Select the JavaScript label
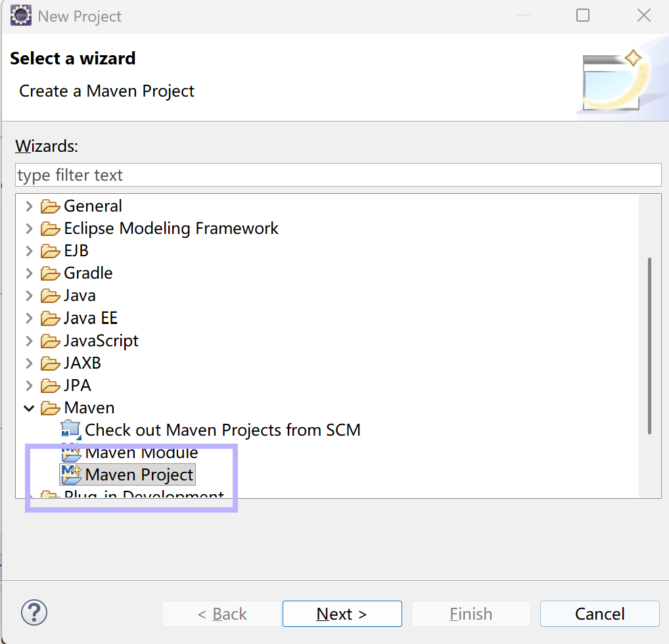Screen dimensions: 669x644 tap(102, 341)
